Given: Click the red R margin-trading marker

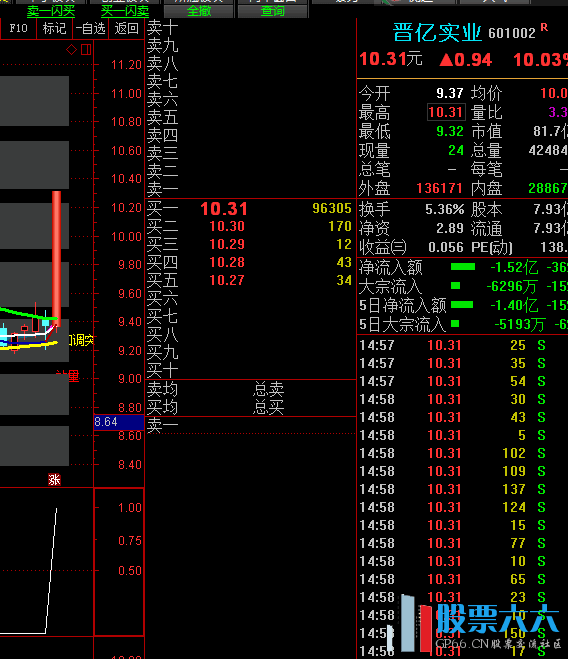Looking at the screenshot, I should 544,28.
